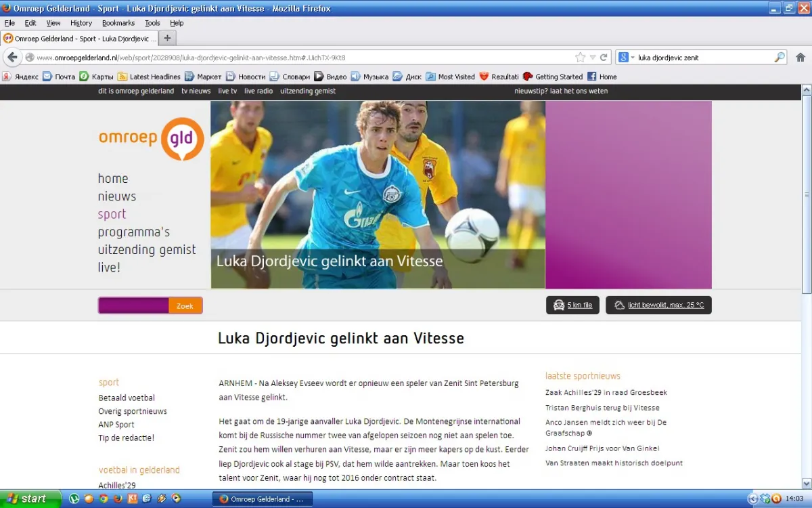Go back with the browser back arrow
Image resolution: width=812 pixels, height=508 pixels.
[12, 58]
